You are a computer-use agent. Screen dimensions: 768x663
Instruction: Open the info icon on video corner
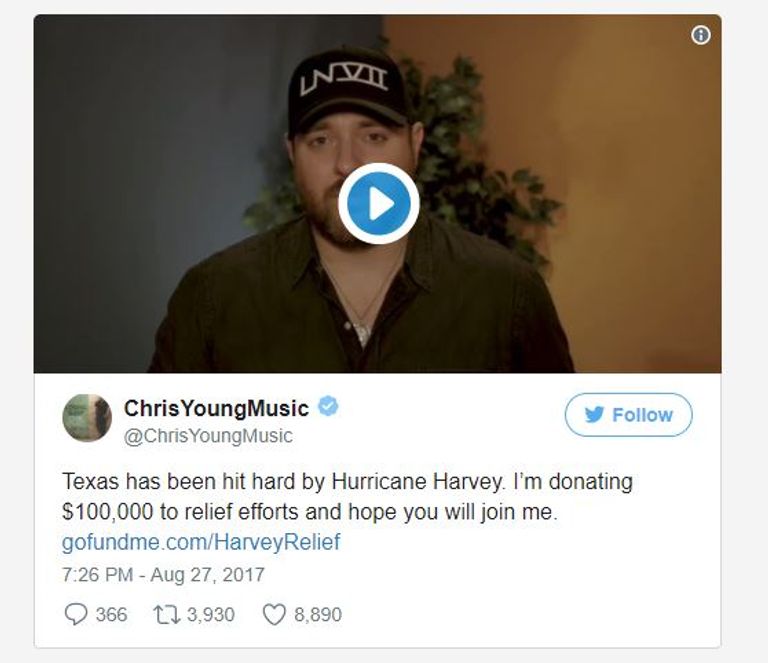700,35
